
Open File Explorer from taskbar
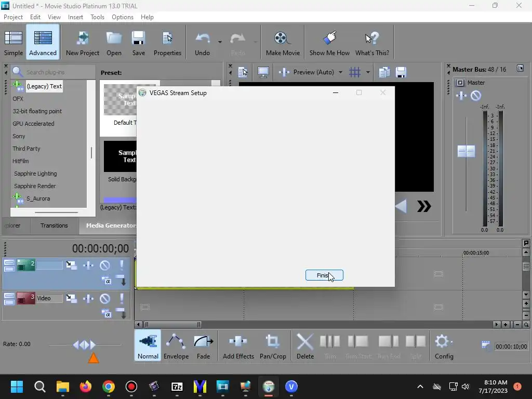pyautogui.click(x=63, y=387)
